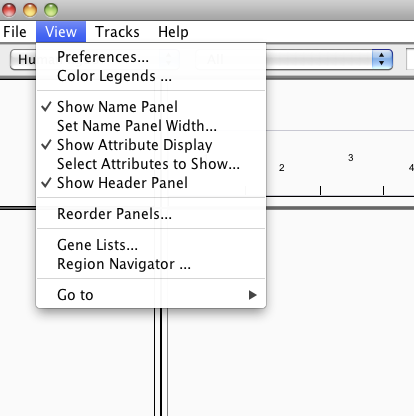
Task: Choose Set Name Panel Width option
Action: coord(151,126)
